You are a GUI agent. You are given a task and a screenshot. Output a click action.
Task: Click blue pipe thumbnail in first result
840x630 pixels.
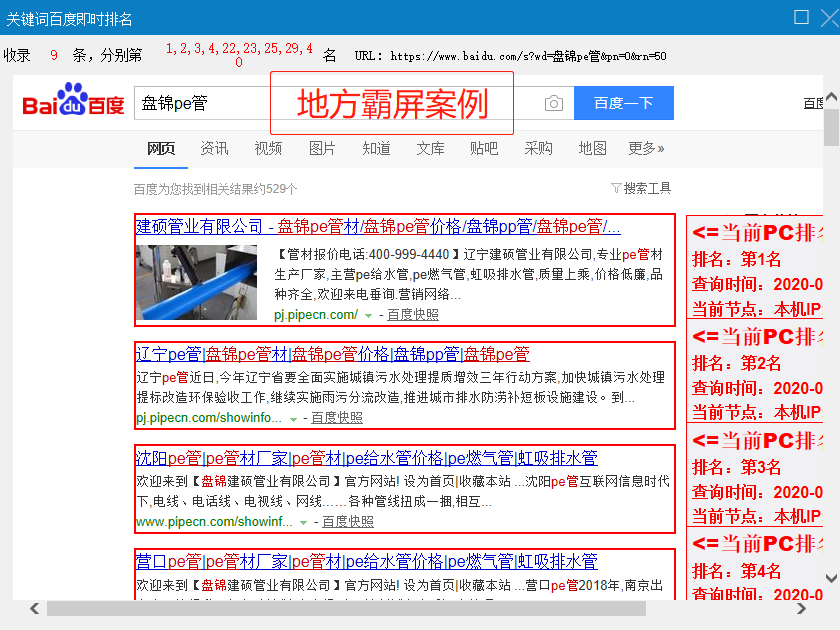196,281
